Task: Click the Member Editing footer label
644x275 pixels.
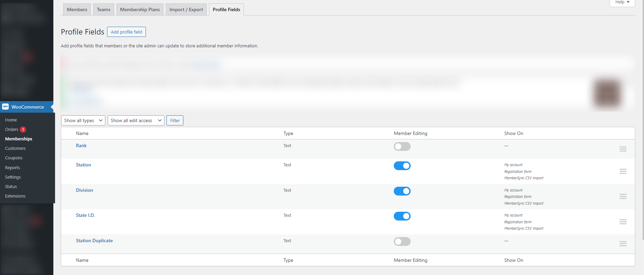Action: click(411, 260)
